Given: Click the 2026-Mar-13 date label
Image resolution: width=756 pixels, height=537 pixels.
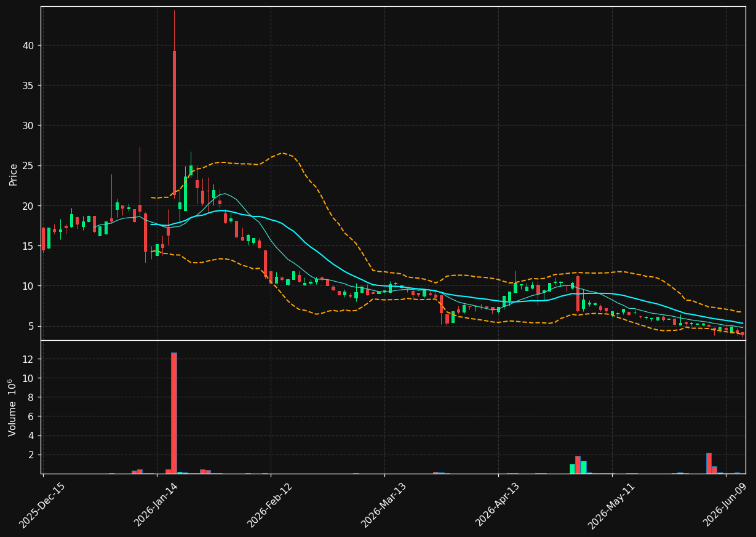Looking at the screenshot, I should [x=384, y=505].
